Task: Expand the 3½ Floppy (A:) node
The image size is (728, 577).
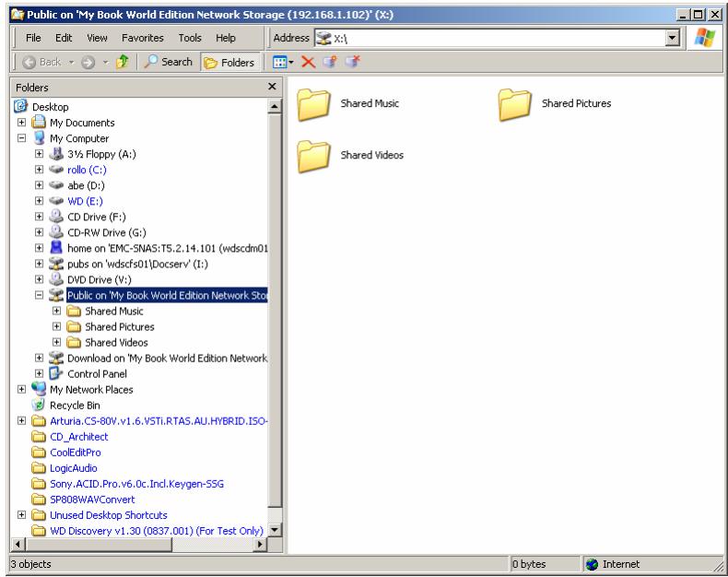Action: coord(39,154)
